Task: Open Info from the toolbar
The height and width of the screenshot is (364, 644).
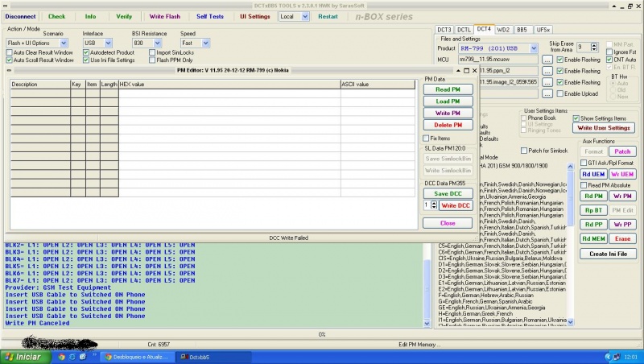Action: 90,16
